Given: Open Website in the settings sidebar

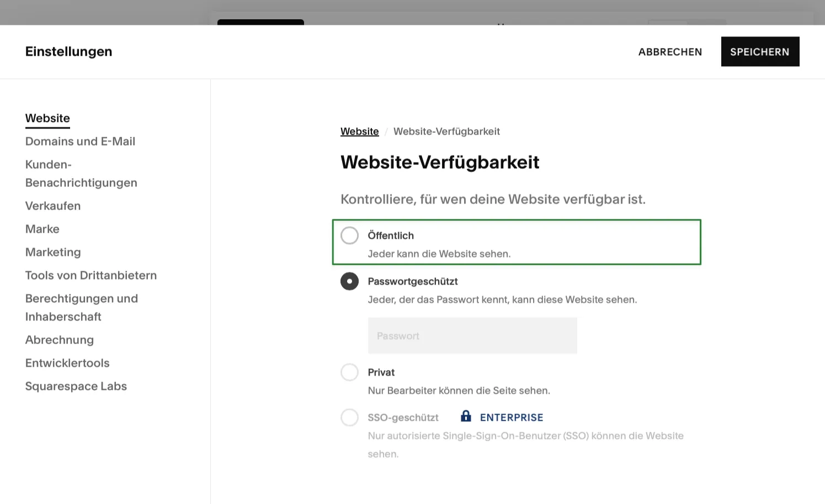Looking at the screenshot, I should click(47, 118).
